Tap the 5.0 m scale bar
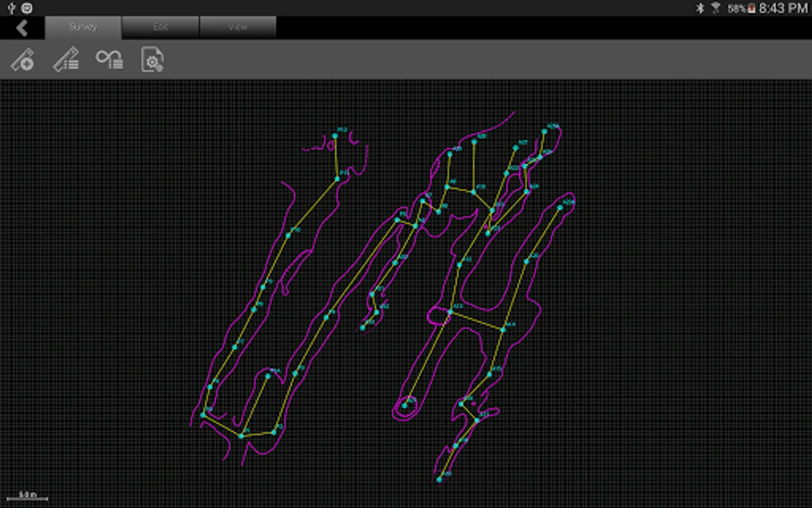This screenshot has width=812, height=508. click(27, 496)
